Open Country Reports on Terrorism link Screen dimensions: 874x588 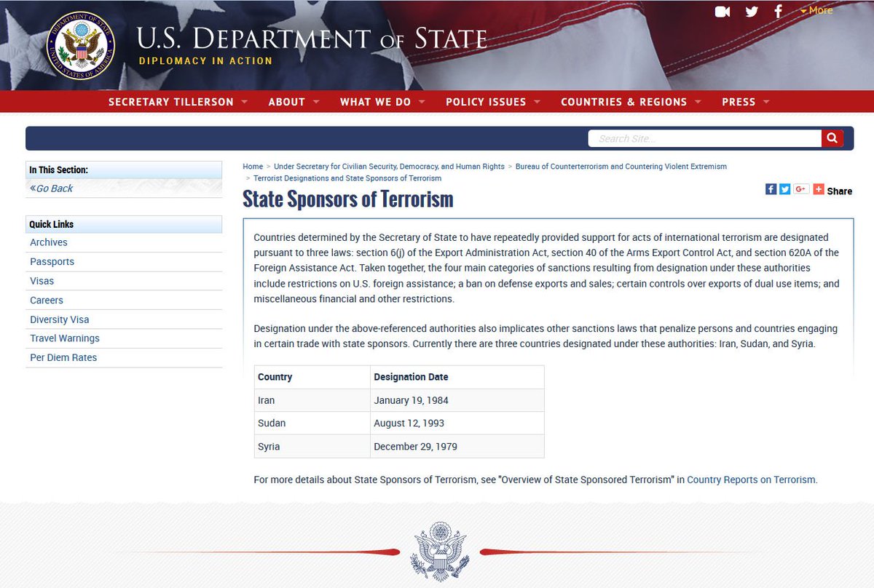(751, 480)
